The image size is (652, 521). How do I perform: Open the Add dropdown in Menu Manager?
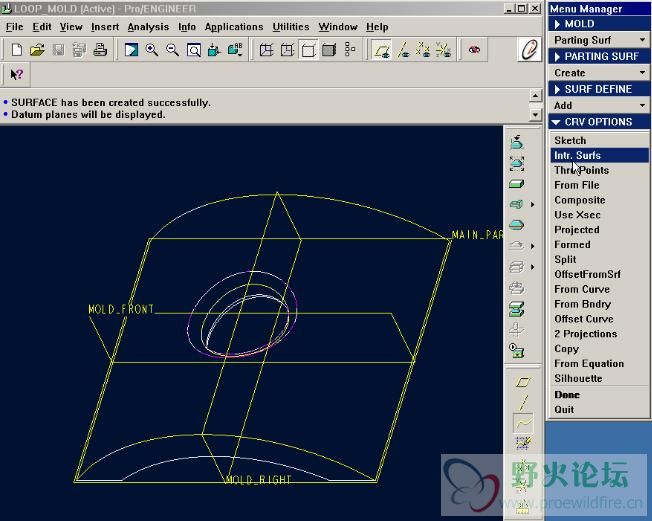point(598,106)
